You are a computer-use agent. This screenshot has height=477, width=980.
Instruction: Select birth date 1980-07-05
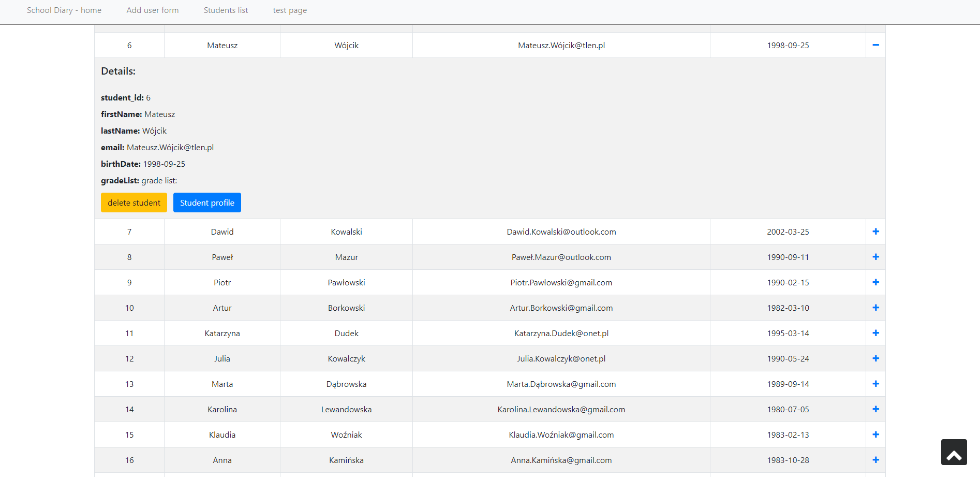pos(788,409)
